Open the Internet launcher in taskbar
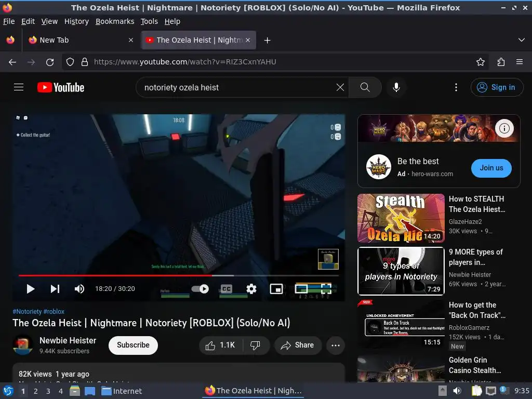This screenshot has height=399, width=532. click(122, 391)
